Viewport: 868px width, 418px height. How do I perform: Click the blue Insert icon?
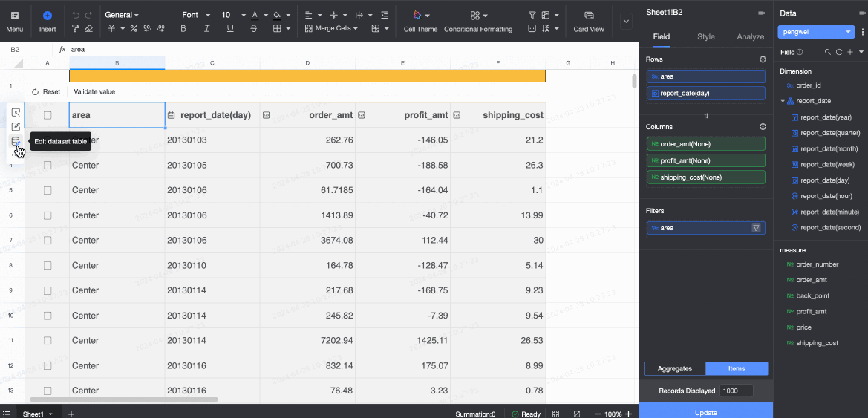48,15
